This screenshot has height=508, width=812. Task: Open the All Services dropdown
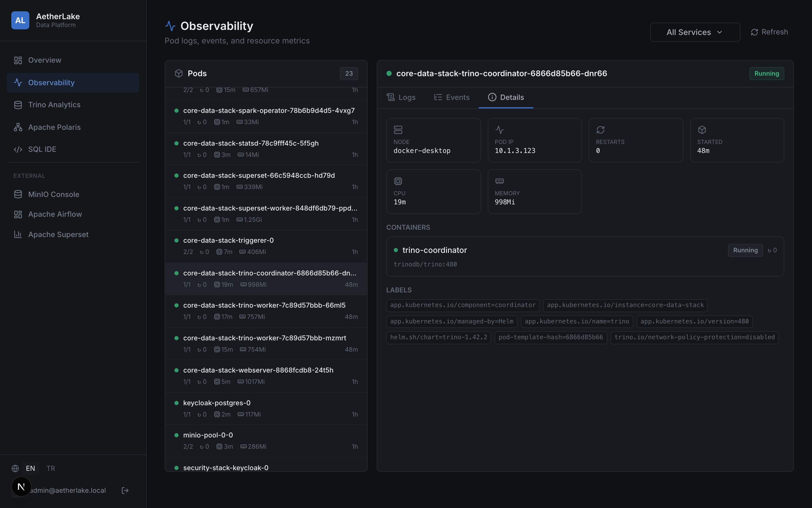695,32
